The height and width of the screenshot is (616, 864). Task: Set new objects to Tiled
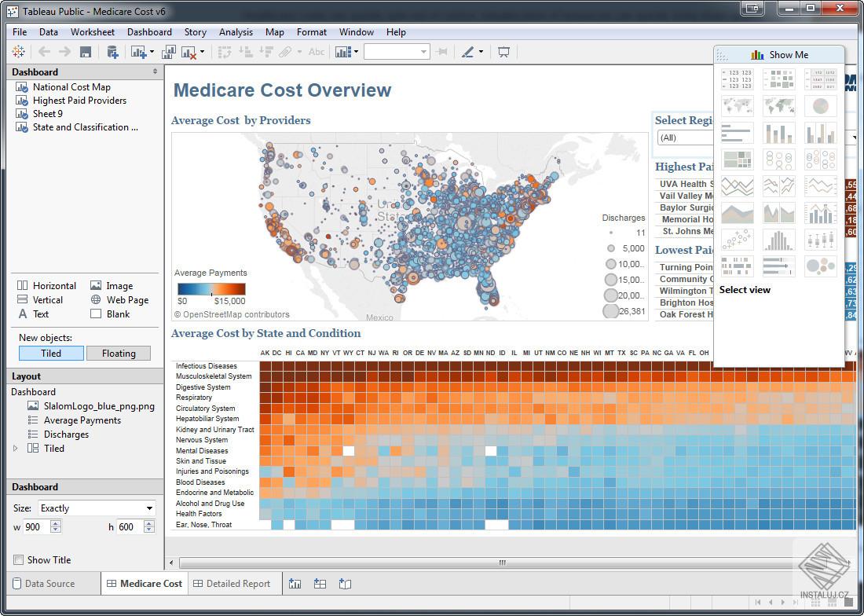[51, 354]
